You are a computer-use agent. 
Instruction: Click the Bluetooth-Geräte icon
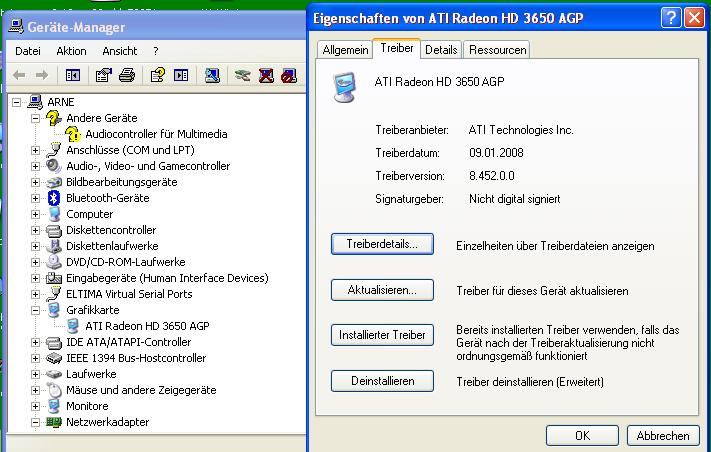tap(54, 198)
